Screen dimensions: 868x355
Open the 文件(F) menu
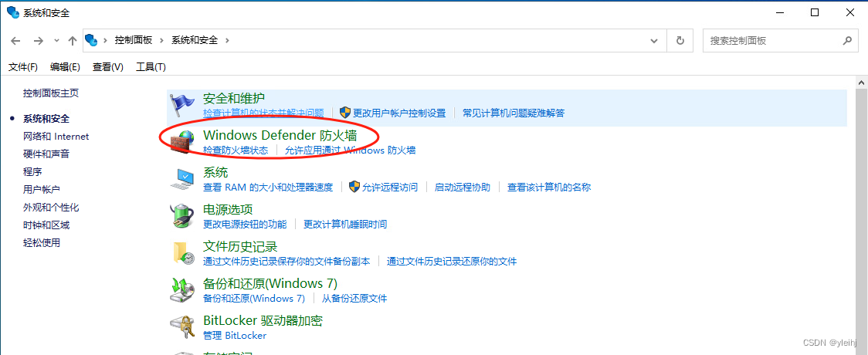click(x=22, y=67)
